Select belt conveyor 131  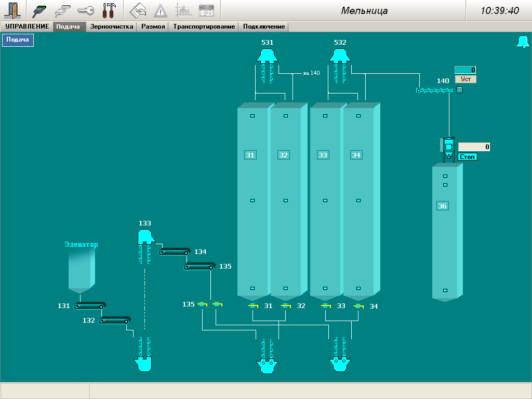click(x=89, y=306)
